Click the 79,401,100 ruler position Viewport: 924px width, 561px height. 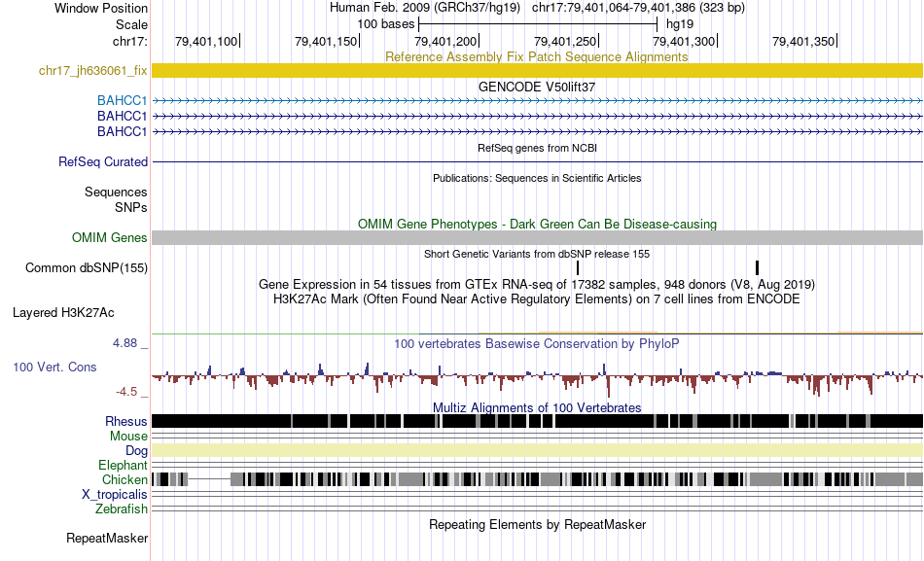(206, 41)
